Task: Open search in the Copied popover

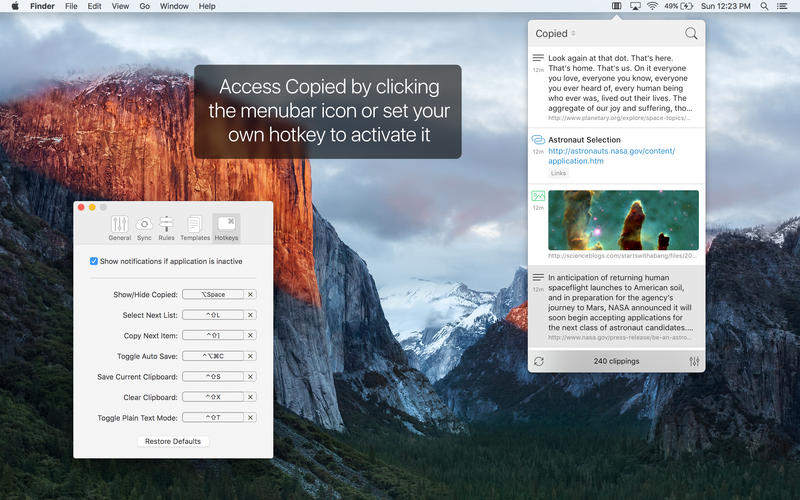Action: pos(691,34)
